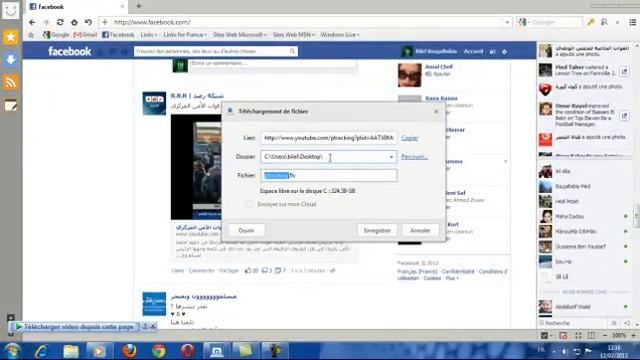Close the video download bar
Screen dimensions: 640x360
pos(153,326)
